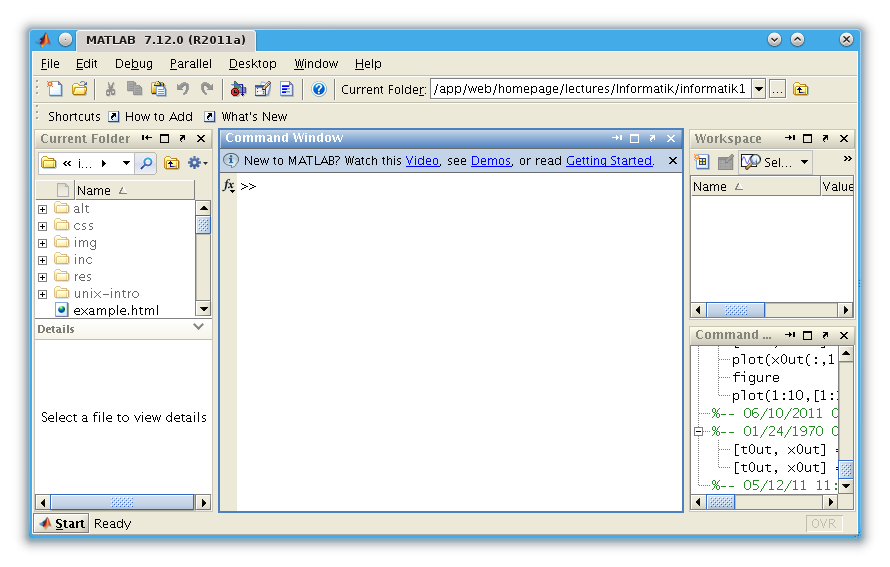This screenshot has width=890, height=567.
Task: Click New Variable icon in Workspace panel
Action: pos(702,162)
